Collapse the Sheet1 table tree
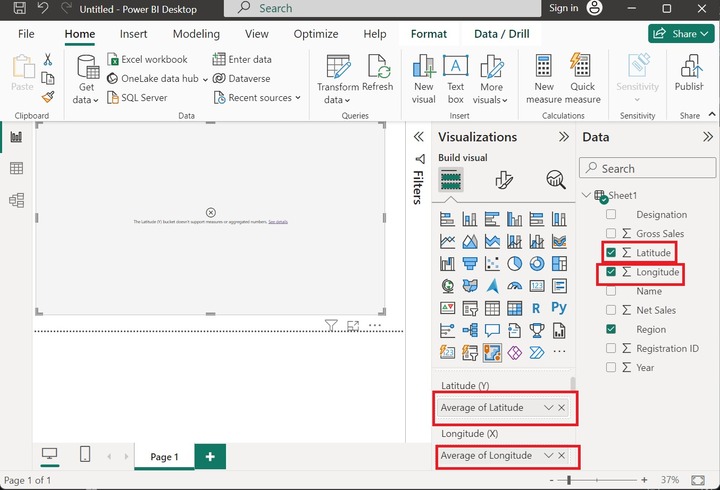Screen dimensions: 720x490 [x=586, y=195]
